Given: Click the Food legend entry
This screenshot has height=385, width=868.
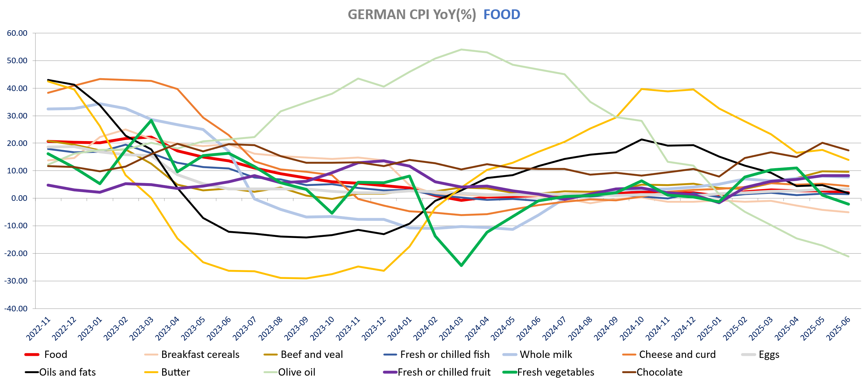Looking at the screenshot, I should pos(56,354).
